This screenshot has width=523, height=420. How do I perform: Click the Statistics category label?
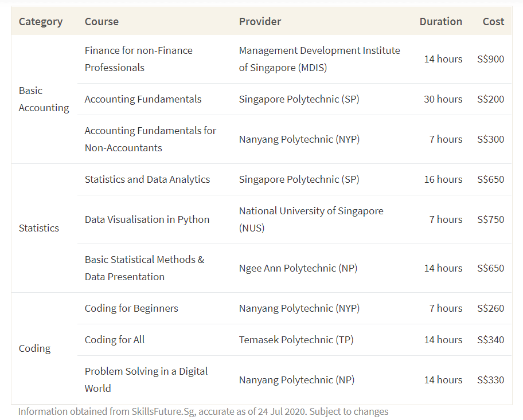(38, 227)
